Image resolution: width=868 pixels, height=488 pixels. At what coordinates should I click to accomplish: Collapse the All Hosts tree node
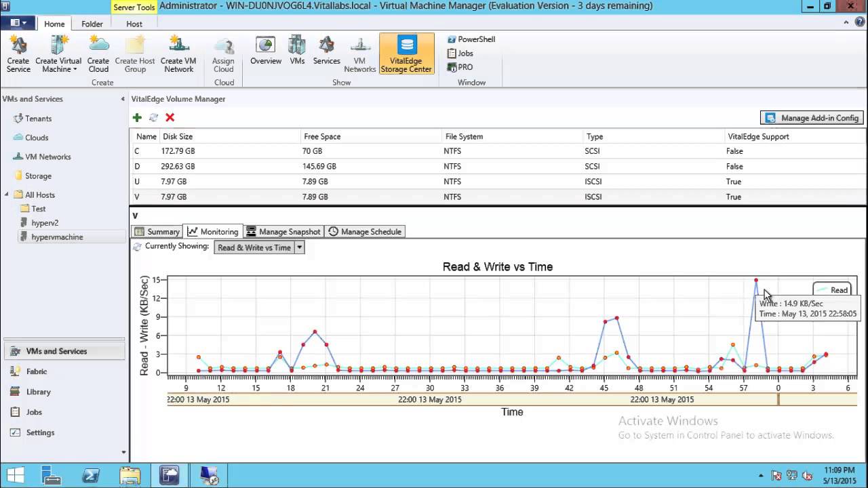7,195
